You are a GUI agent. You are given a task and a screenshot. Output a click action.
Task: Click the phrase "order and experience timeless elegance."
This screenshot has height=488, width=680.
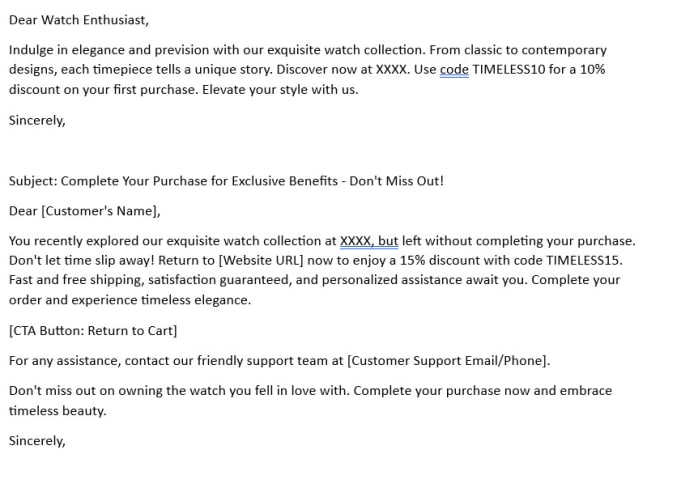(x=130, y=300)
